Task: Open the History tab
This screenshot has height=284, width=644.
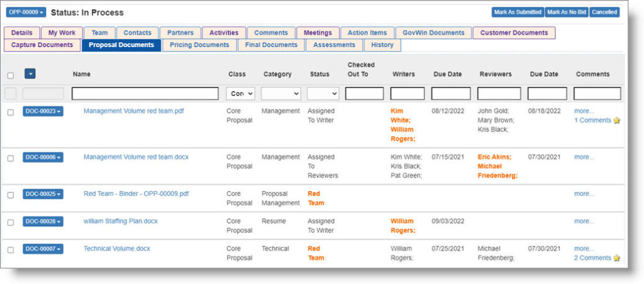Action: [x=382, y=45]
